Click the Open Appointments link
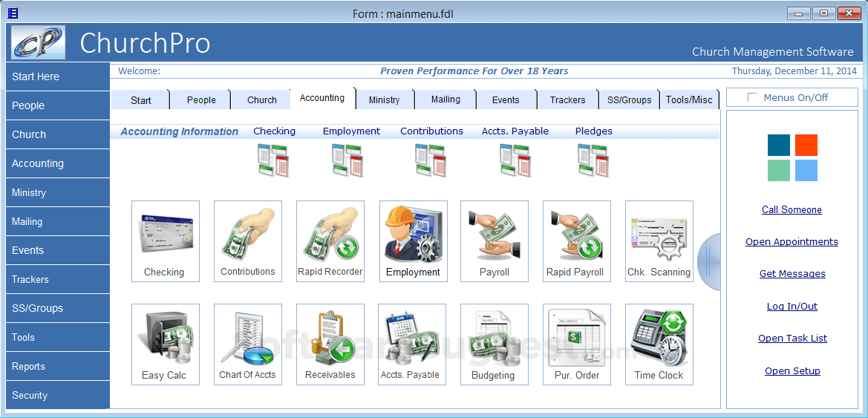Viewport: 868px width, 418px height. click(792, 242)
